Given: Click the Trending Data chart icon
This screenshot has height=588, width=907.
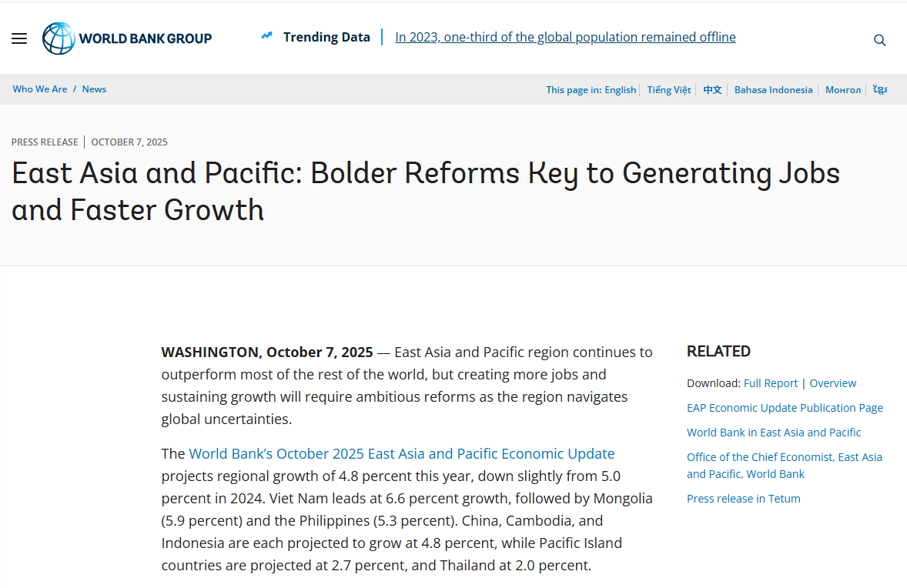Looking at the screenshot, I should click(266, 36).
